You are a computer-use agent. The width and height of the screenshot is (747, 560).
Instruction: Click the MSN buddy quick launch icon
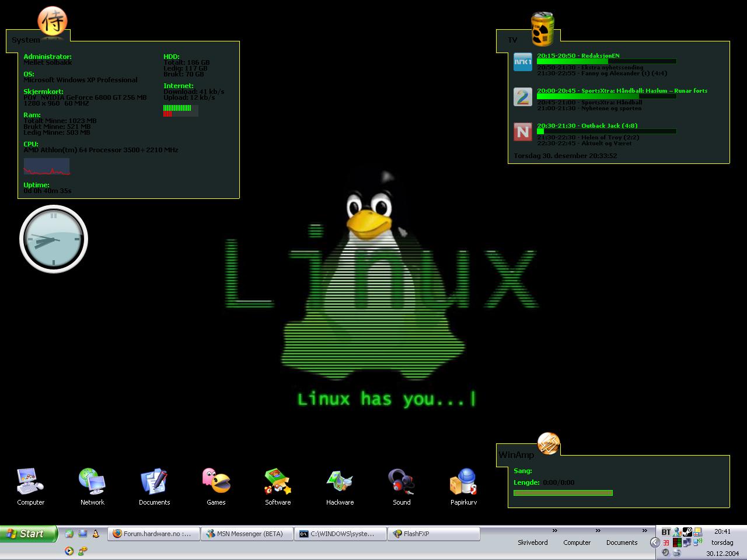click(x=83, y=551)
